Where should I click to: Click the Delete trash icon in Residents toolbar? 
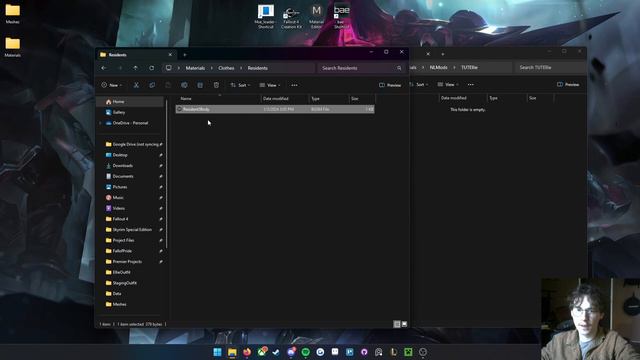point(216,85)
